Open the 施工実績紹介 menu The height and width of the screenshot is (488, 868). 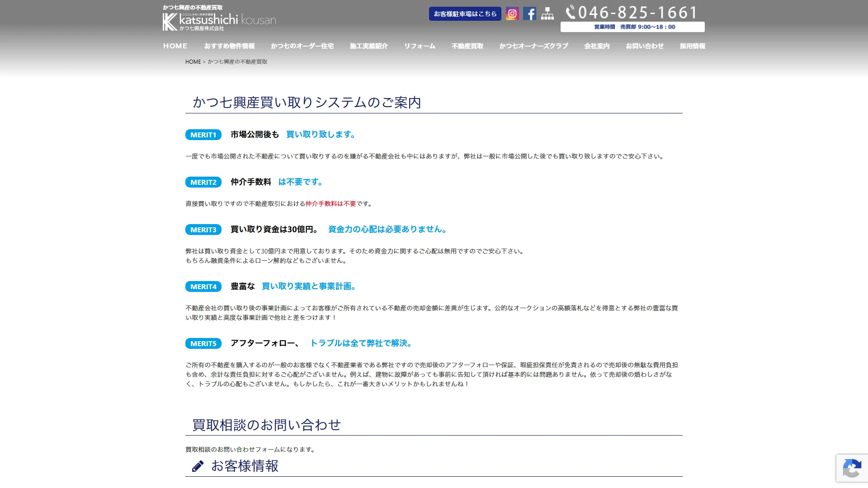coord(369,46)
